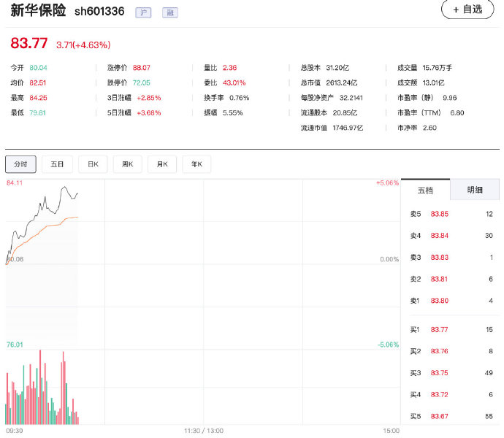Click the orange average price line

click(x=48, y=226)
